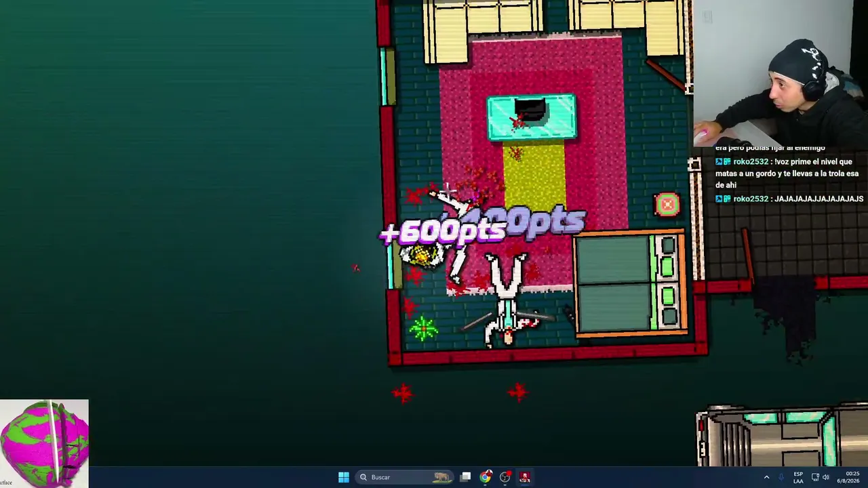Image resolution: width=868 pixels, height=488 pixels.
Task: Select the Hotline Miami game taskbar icon
Action: 524,477
